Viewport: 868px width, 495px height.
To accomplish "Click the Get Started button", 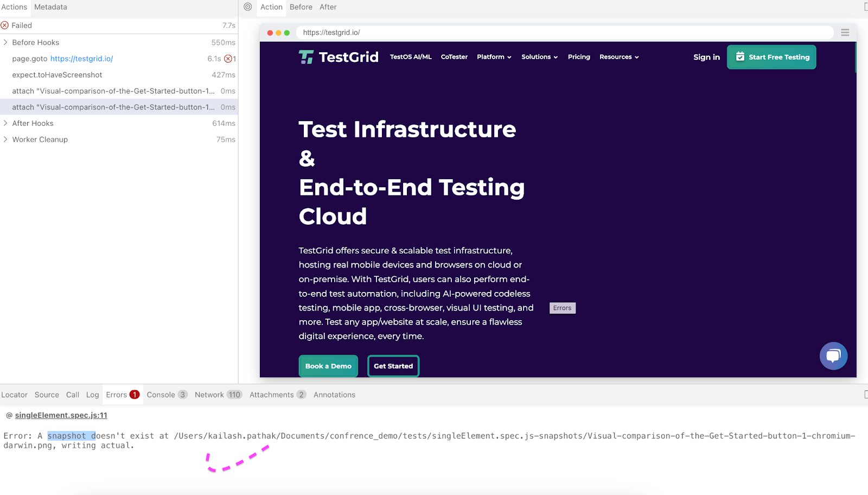I will pos(393,366).
